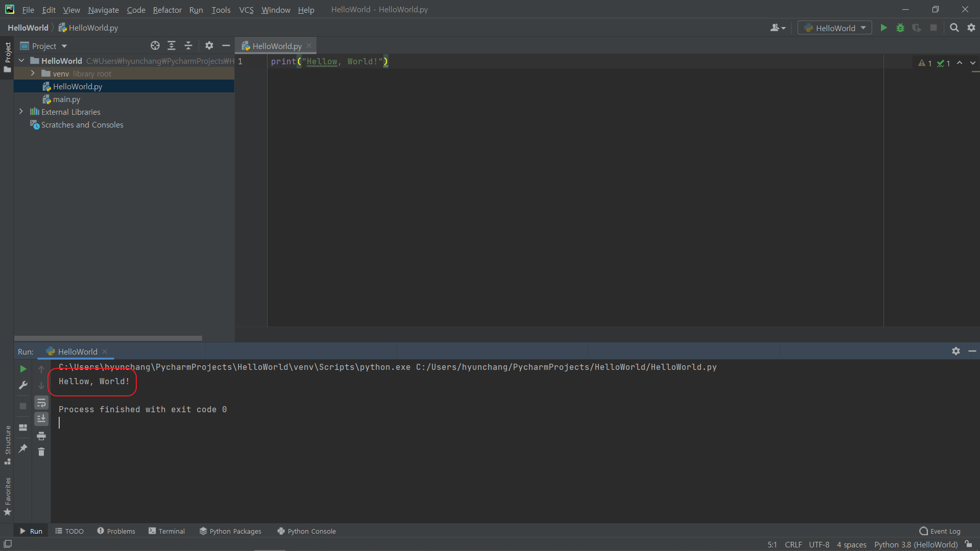
Task: Click Python 3.8 (HelloWorld) interpreter selector
Action: tap(916, 545)
